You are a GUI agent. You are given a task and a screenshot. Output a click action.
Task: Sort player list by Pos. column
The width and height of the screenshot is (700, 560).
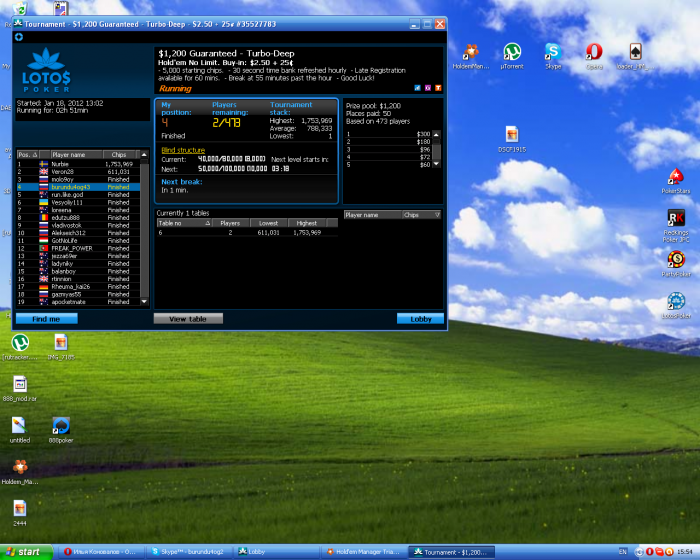click(x=26, y=155)
